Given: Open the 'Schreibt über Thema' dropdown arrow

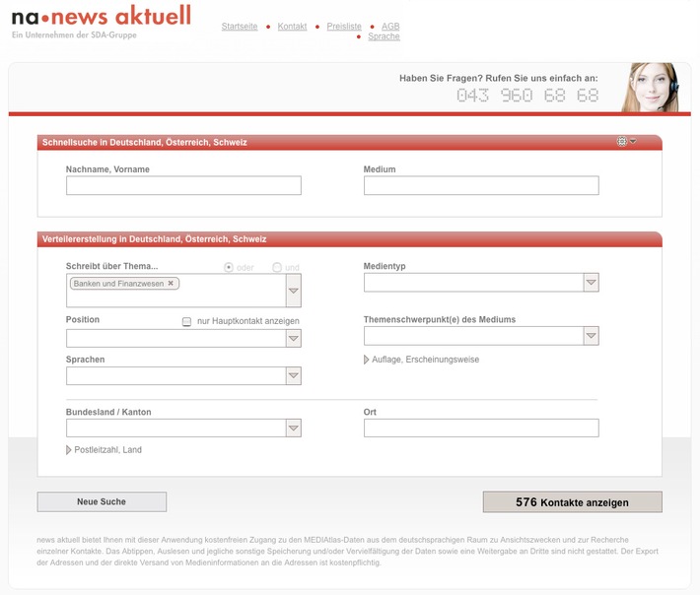Looking at the screenshot, I should pos(293,291).
